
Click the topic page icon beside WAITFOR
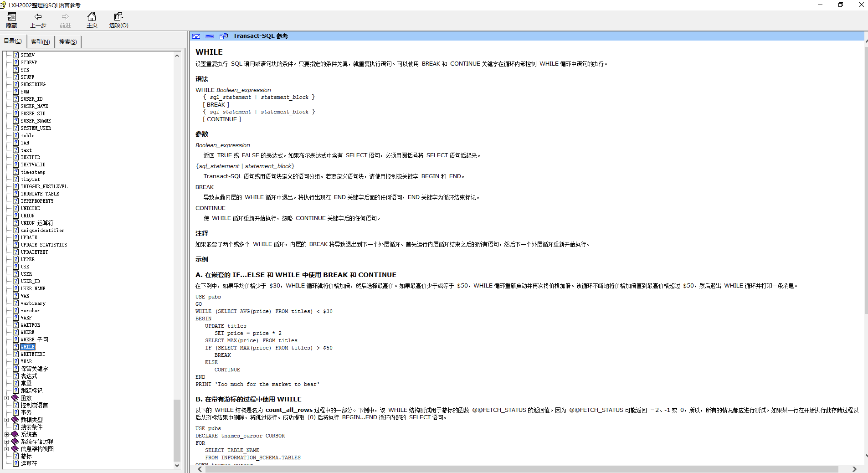pos(16,325)
